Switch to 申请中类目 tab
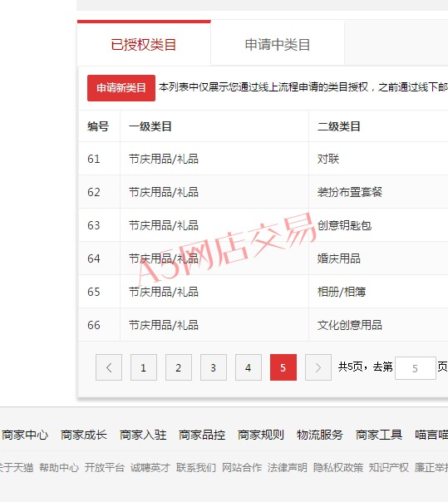448x502 pixels. 278,44
